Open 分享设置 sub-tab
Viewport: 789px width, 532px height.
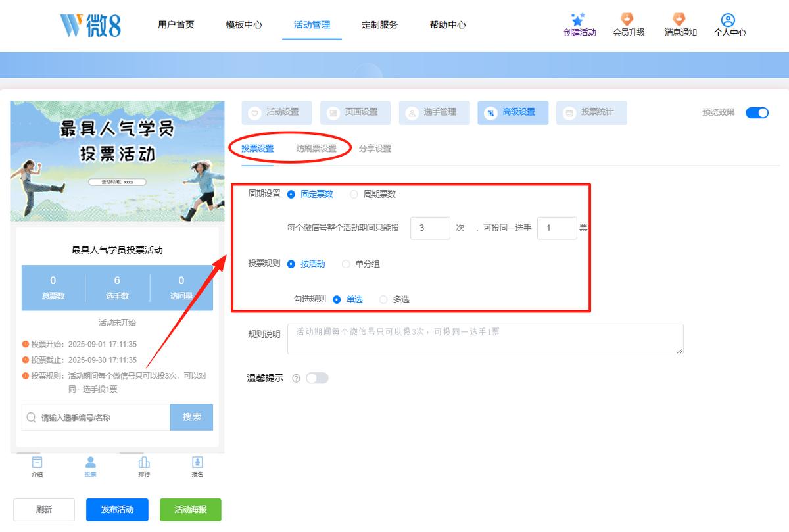click(x=375, y=149)
